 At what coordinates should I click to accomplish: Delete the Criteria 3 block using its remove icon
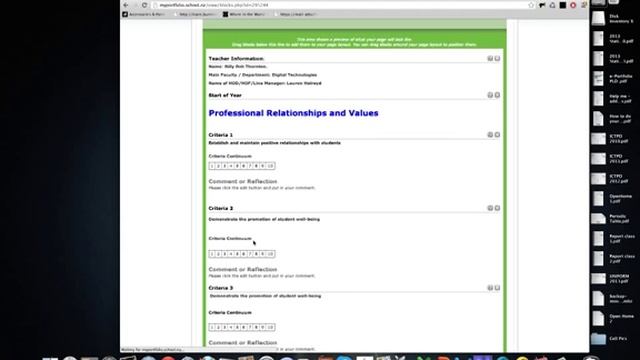pyautogui.click(x=497, y=288)
